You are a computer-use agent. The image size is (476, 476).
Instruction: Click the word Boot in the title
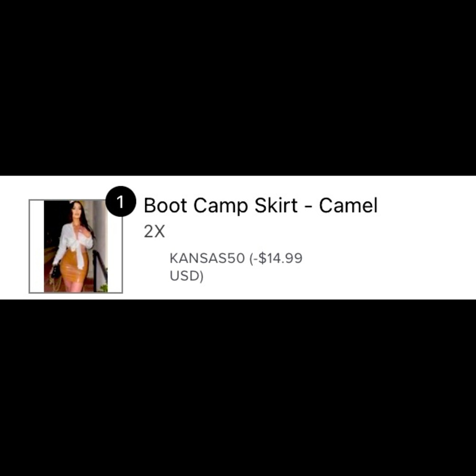pos(166,206)
